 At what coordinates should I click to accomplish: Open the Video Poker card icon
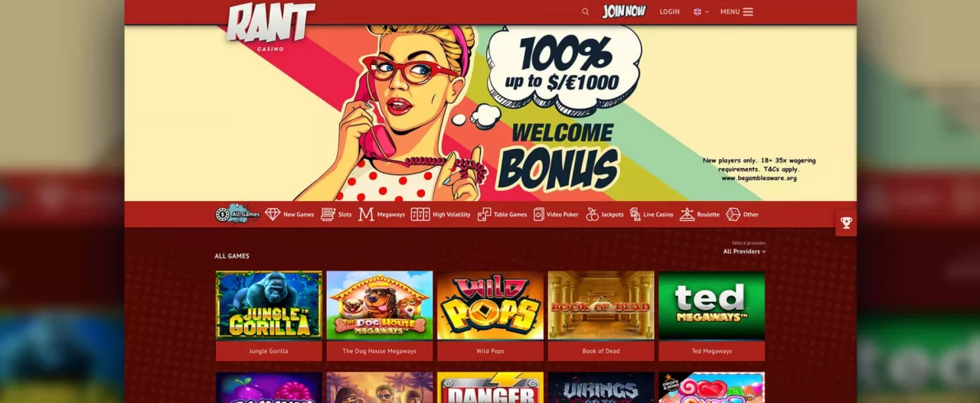point(539,214)
